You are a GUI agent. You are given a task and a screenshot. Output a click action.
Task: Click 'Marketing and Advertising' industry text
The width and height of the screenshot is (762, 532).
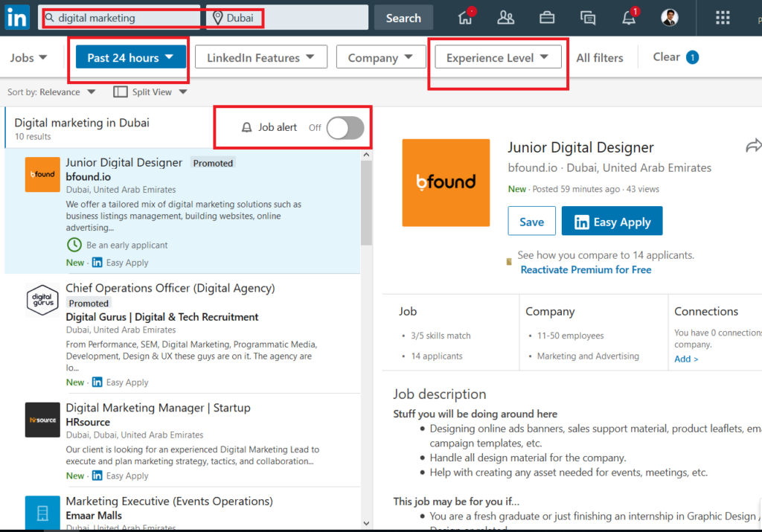click(x=588, y=356)
